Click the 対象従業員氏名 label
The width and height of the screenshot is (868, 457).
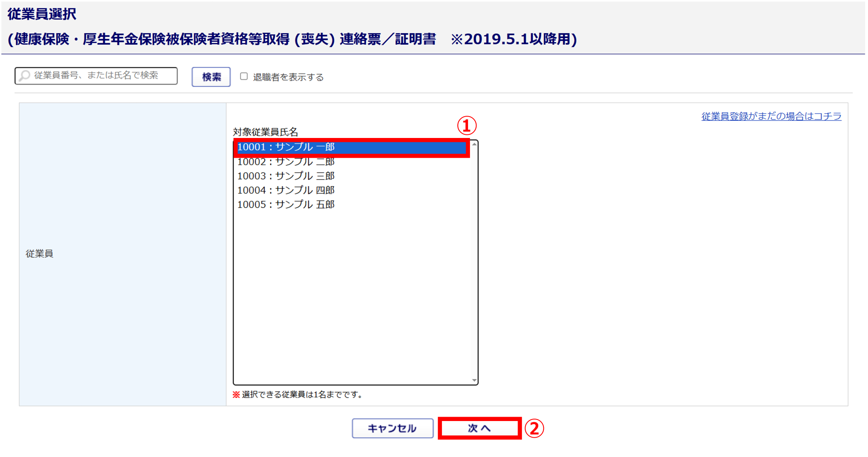(265, 132)
